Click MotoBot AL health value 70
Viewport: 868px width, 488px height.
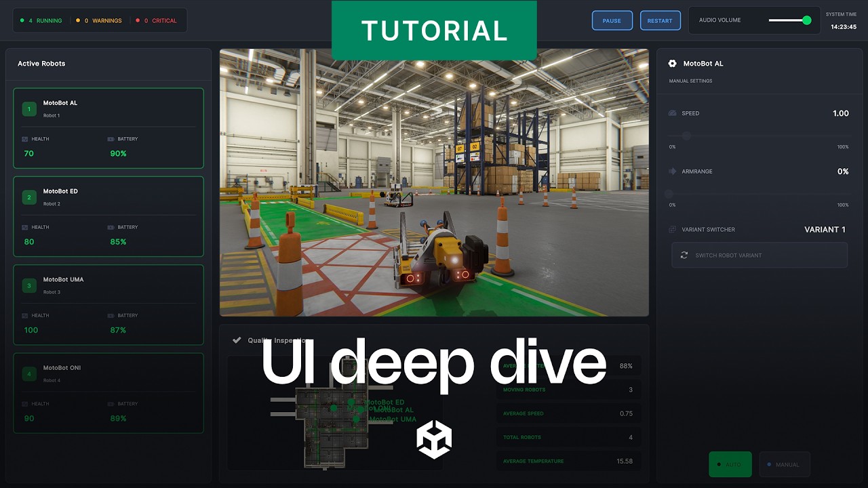(x=29, y=153)
